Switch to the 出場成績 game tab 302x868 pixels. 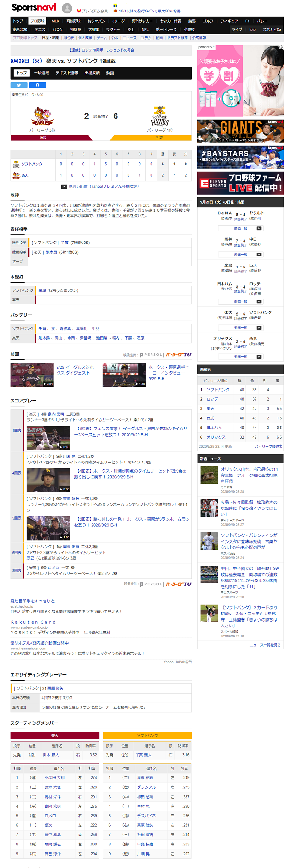point(92,73)
